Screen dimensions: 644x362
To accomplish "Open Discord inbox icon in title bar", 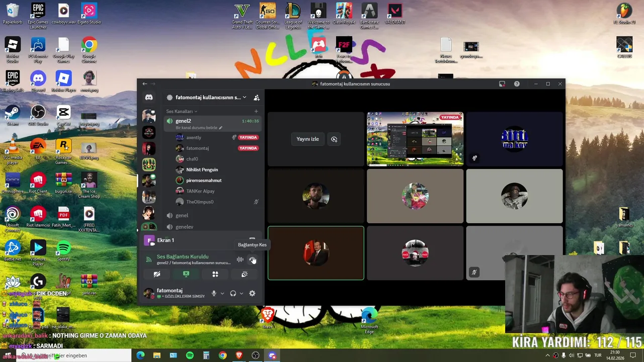I will click(502, 84).
